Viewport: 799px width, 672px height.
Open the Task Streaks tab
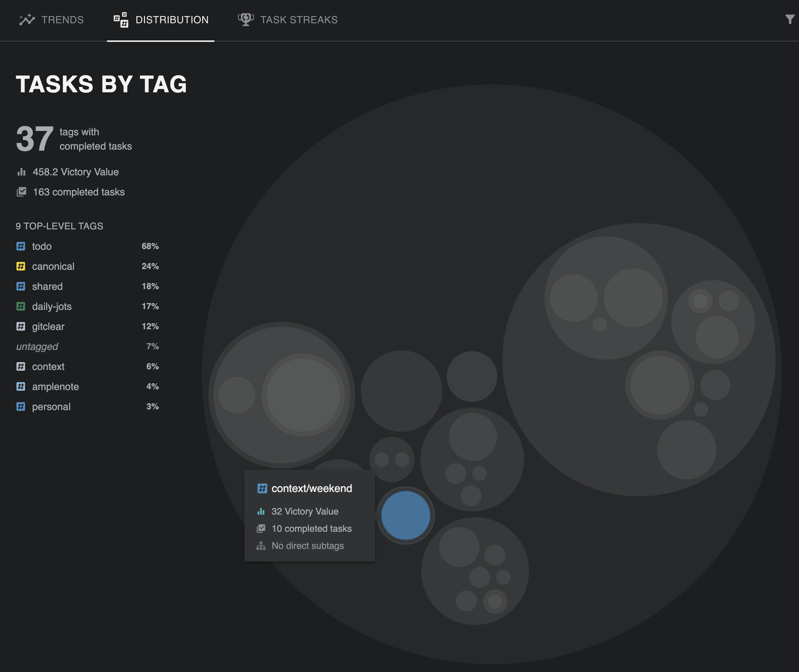(x=299, y=20)
